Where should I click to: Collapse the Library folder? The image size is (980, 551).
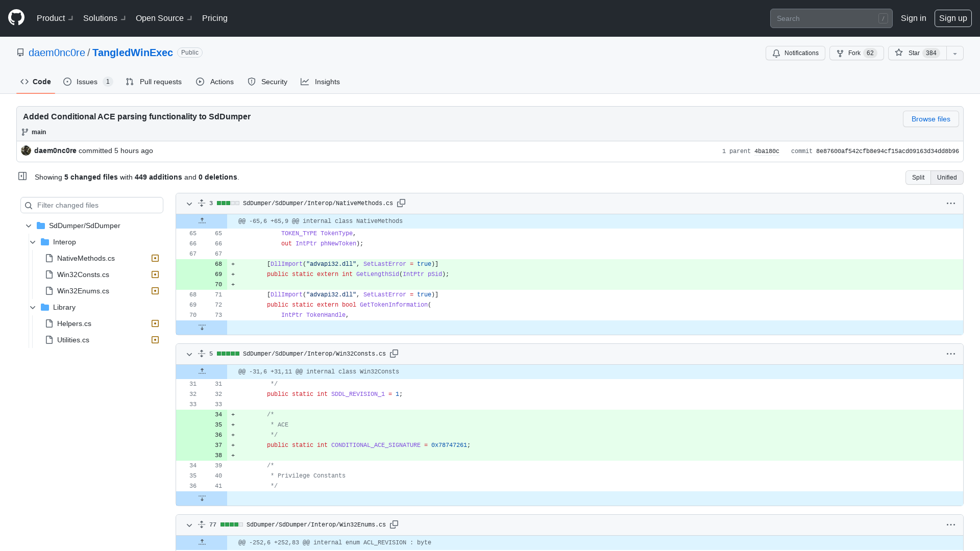(33, 307)
